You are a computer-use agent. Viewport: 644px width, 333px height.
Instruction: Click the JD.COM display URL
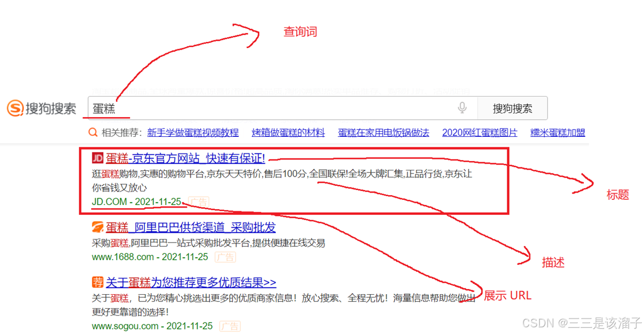point(137,201)
